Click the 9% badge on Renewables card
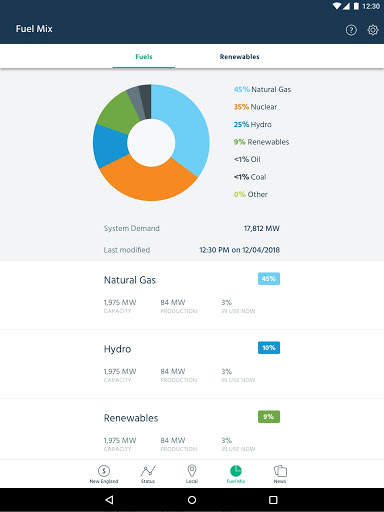Viewport: 384px width, 512px height. pyautogui.click(x=269, y=417)
